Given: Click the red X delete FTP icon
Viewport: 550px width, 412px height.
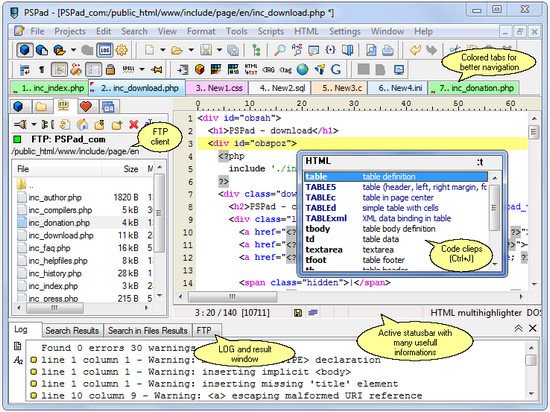Looking at the screenshot, I should [134, 124].
